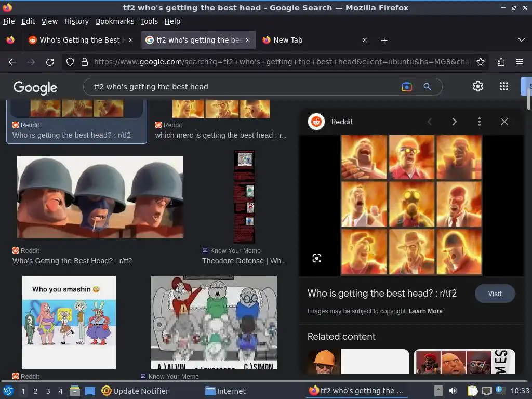Close the New Tab tab

[365, 40]
